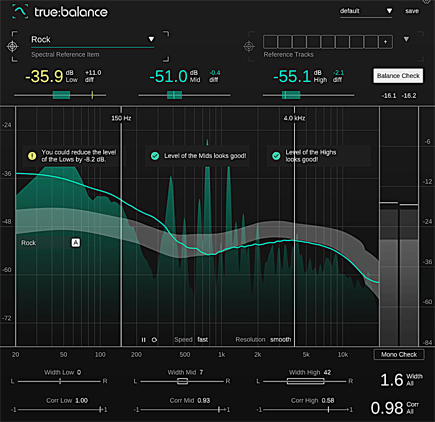Click the Corr Mid slider
The image size is (435, 422).
pos(182,410)
